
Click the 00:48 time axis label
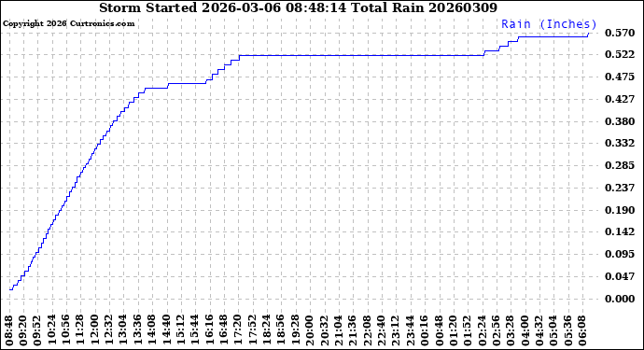click(440, 330)
